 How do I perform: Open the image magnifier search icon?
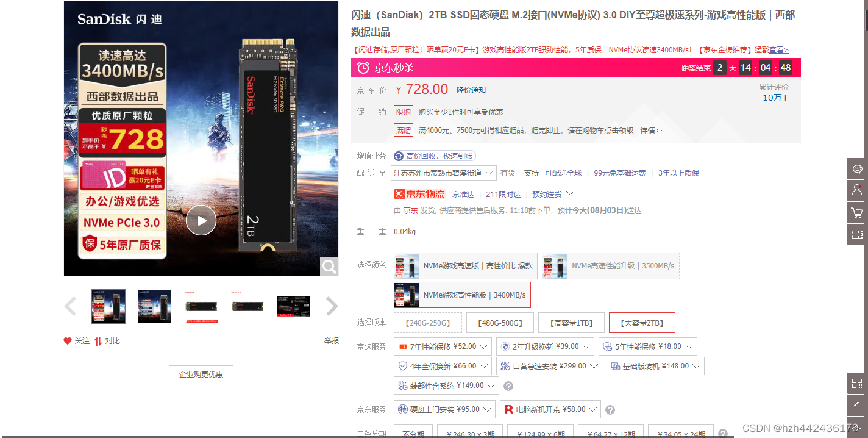329,267
